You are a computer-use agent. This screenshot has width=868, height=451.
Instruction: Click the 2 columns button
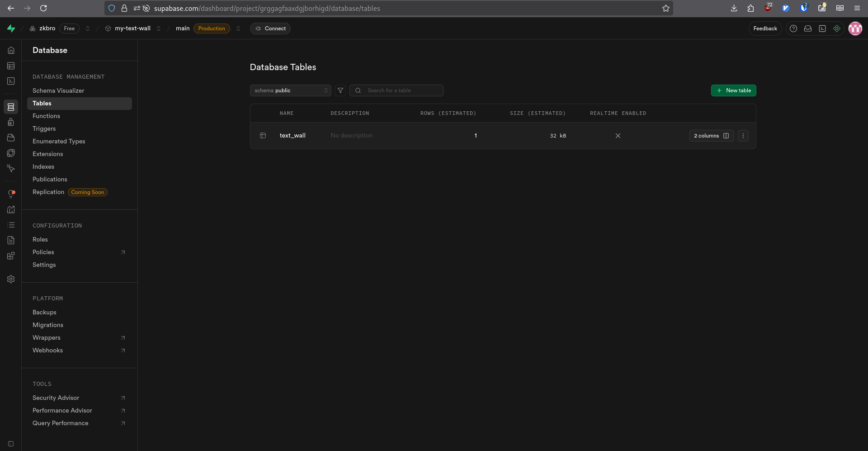click(711, 136)
